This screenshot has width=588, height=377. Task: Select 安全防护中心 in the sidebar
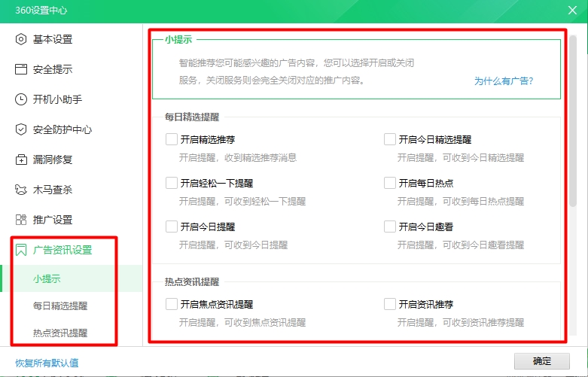click(62, 129)
